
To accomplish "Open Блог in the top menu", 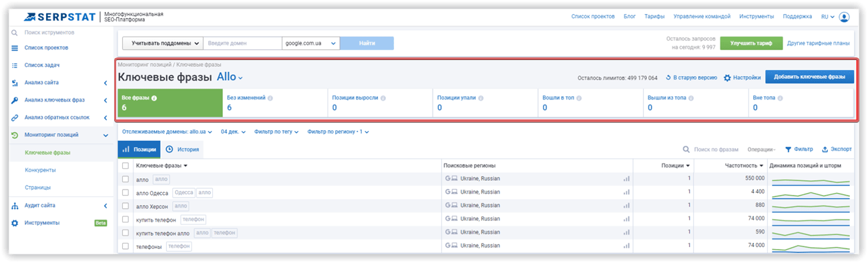I will click(x=630, y=17).
